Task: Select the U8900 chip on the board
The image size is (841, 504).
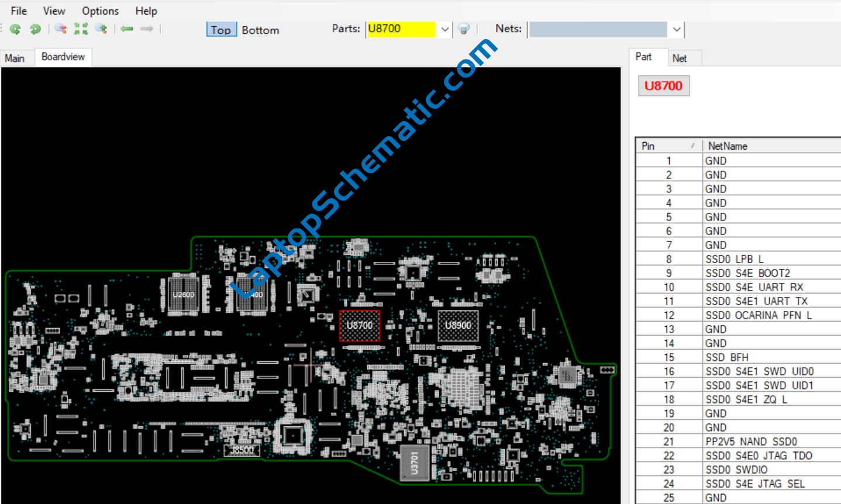Action: [x=458, y=326]
